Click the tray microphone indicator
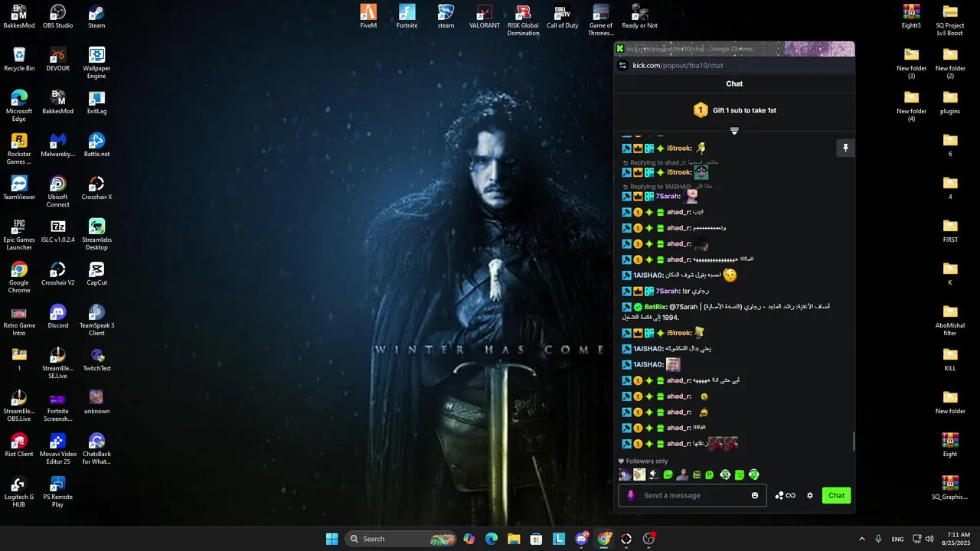 (878, 539)
